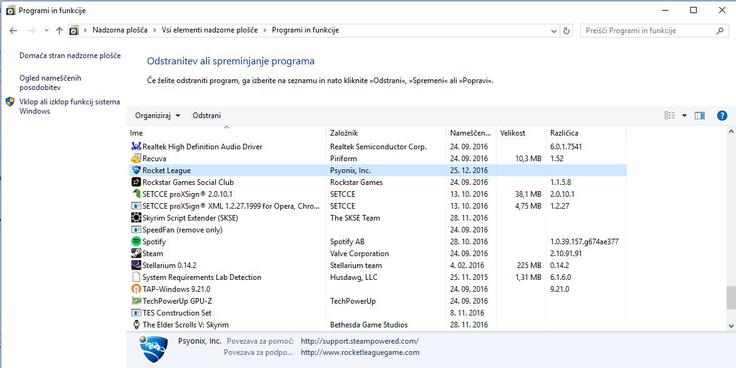The image size is (736, 368).
Task: Click the 225 MB size cell
Action: (528, 265)
